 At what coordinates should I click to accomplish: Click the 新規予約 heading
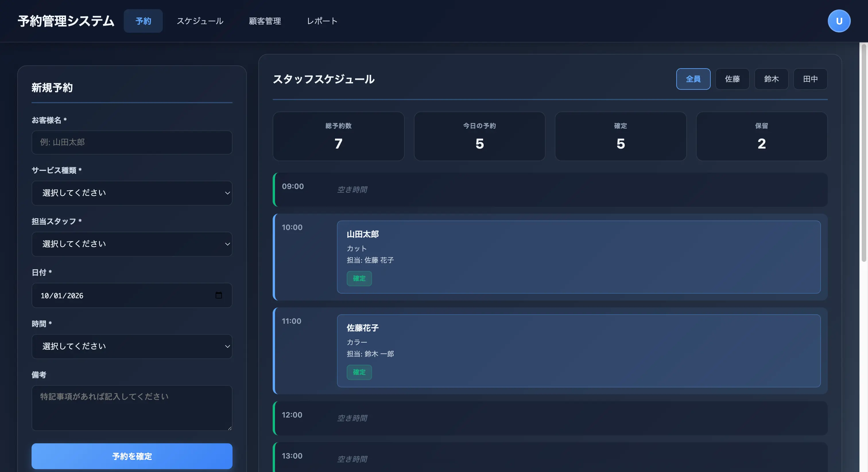click(52, 88)
